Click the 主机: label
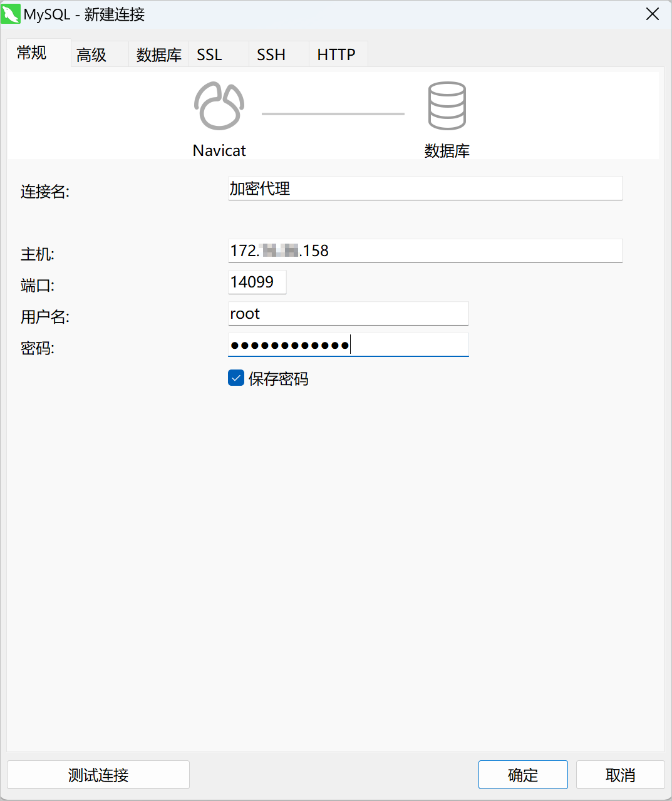The width and height of the screenshot is (672, 801). (38, 254)
